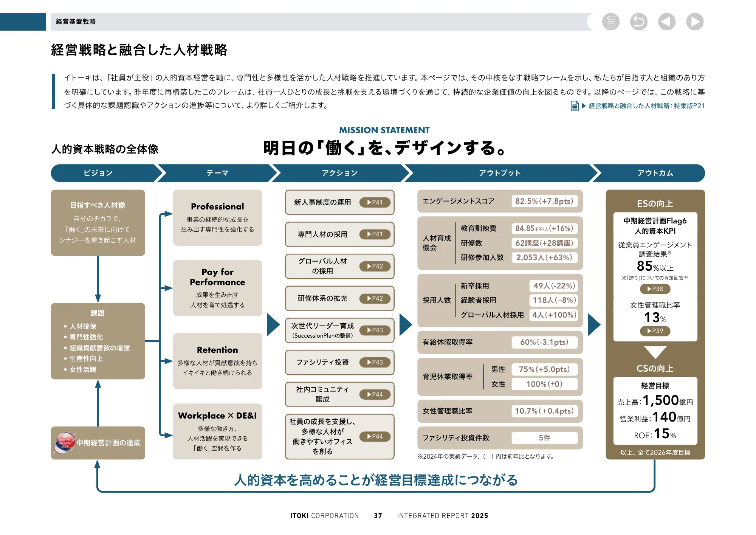Open the P43 reference for ファシリティ投資

point(375,362)
